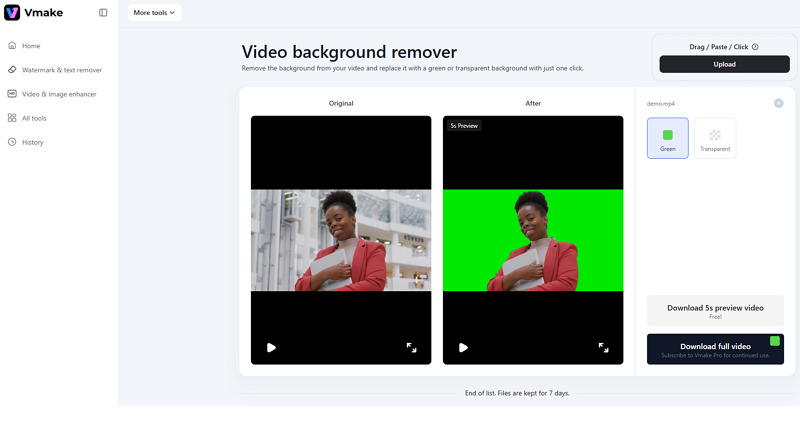Open Home from the sidebar
This screenshot has height=447, width=800.
coord(31,46)
